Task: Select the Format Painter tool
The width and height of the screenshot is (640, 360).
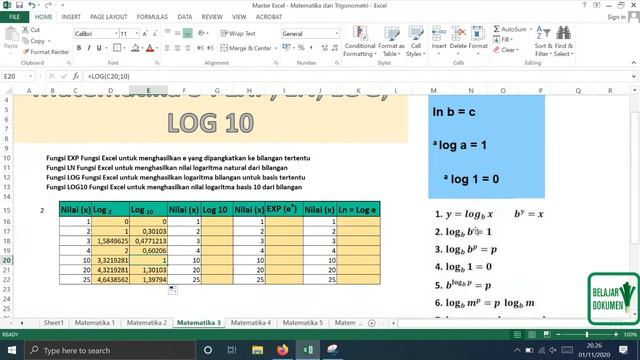Action: pyautogui.click(x=46, y=52)
